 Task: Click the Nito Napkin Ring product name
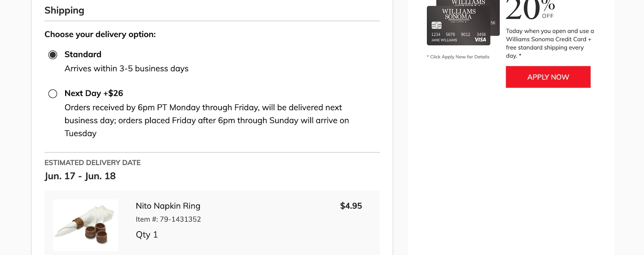coord(168,206)
